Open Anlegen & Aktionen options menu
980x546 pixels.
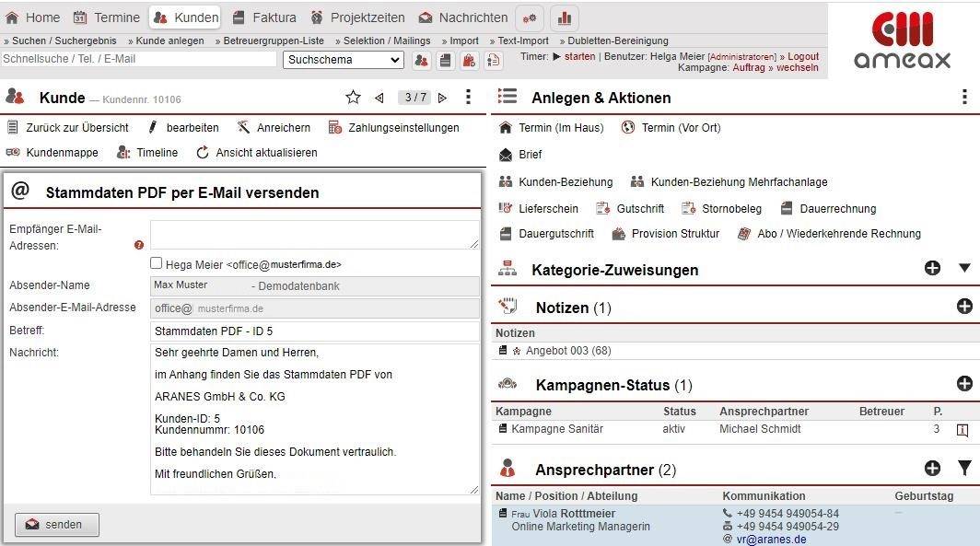click(x=964, y=98)
